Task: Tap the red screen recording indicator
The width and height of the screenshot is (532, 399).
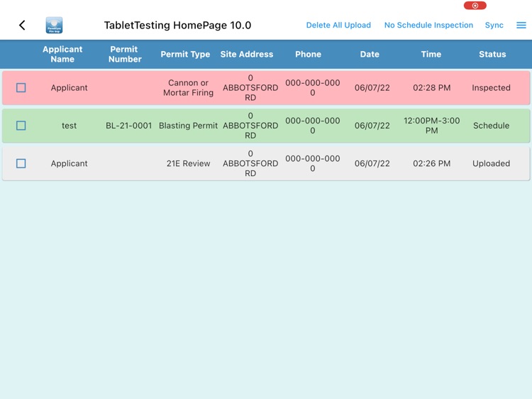Action: [x=475, y=6]
